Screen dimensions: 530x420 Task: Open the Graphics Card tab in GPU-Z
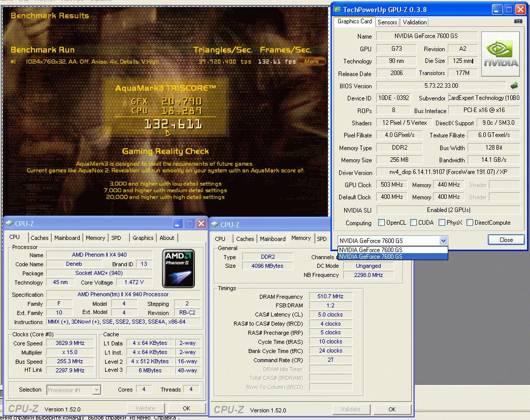[x=354, y=21]
